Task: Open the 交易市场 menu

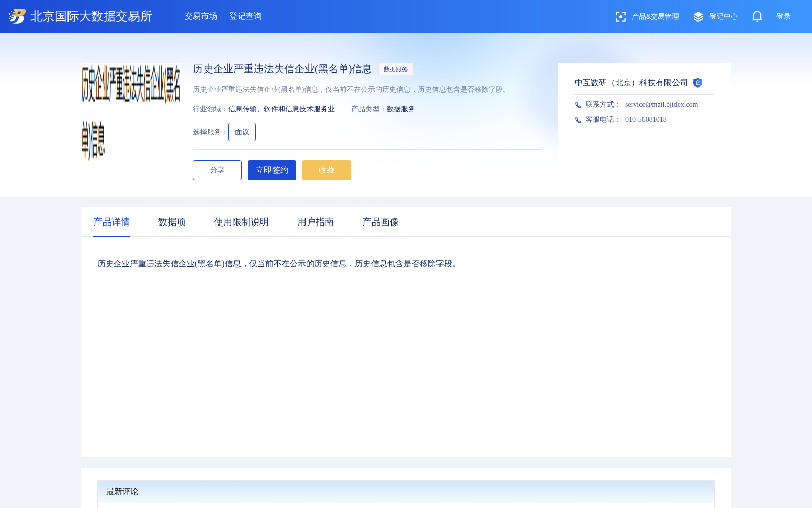Action: coord(201,16)
